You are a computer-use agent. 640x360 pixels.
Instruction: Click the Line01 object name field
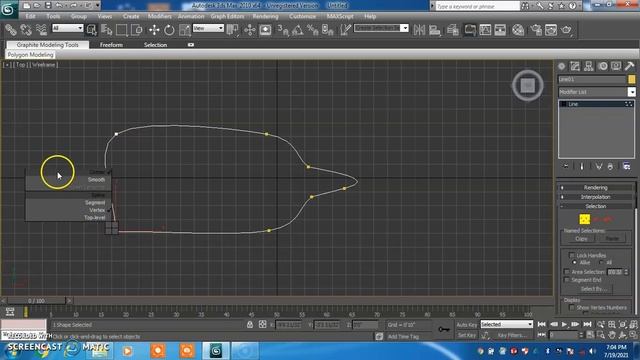(592, 79)
